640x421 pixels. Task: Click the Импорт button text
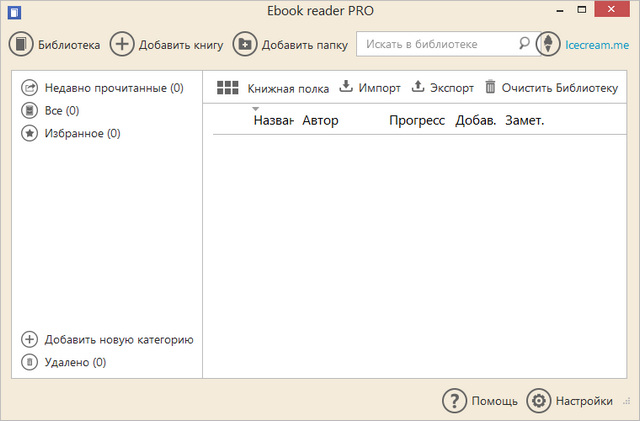coord(380,88)
